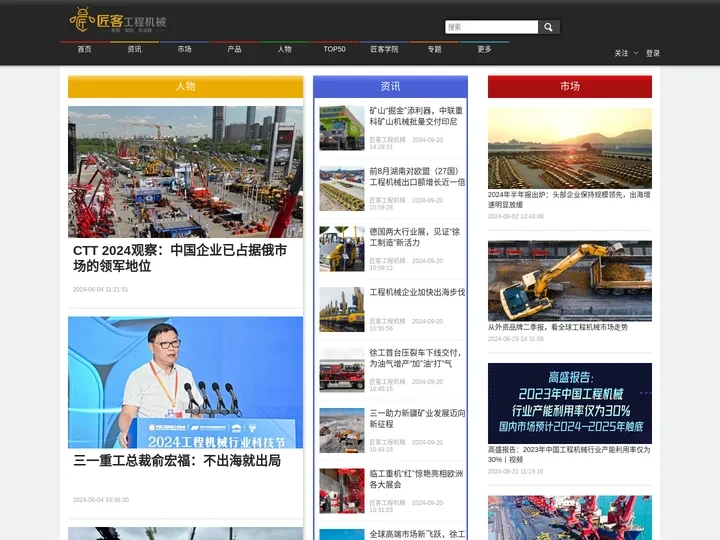Click the timestamp 2024-09-02 10:43:48

(x=516, y=216)
